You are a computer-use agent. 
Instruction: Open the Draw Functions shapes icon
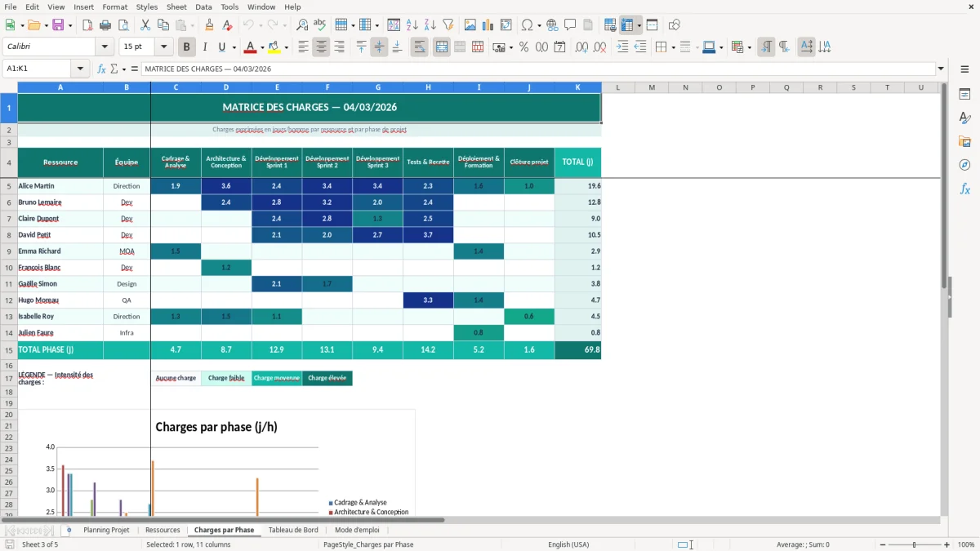click(675, 25)
